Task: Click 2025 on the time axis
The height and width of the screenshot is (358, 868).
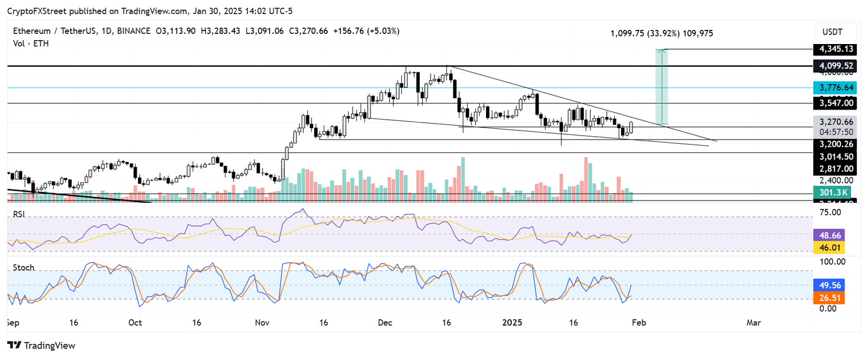Action: 513,323
